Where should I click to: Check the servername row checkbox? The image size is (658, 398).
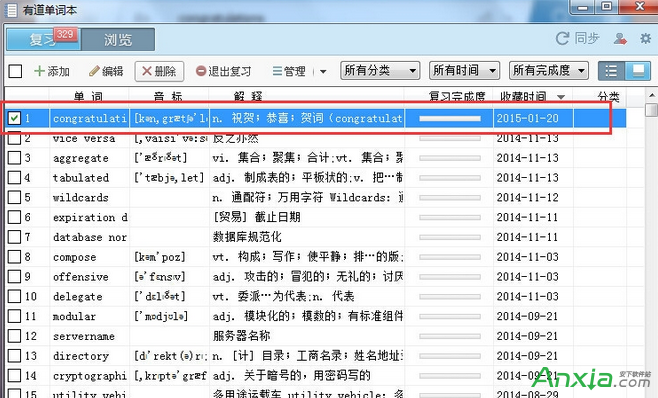(x=14, y=336)
